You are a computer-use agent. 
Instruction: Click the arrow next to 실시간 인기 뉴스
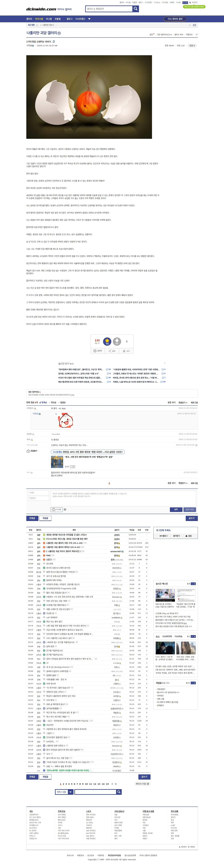pyautogui.click(x=165, y=363)
